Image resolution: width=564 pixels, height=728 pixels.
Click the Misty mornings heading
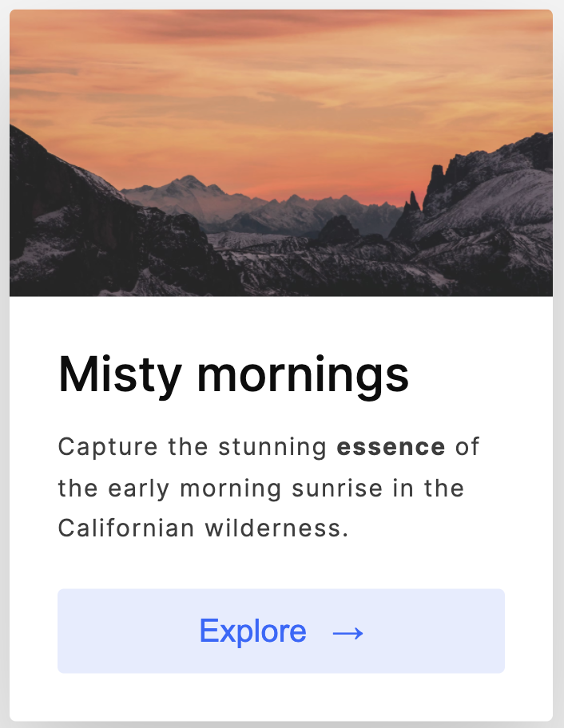tap(233, 374)
